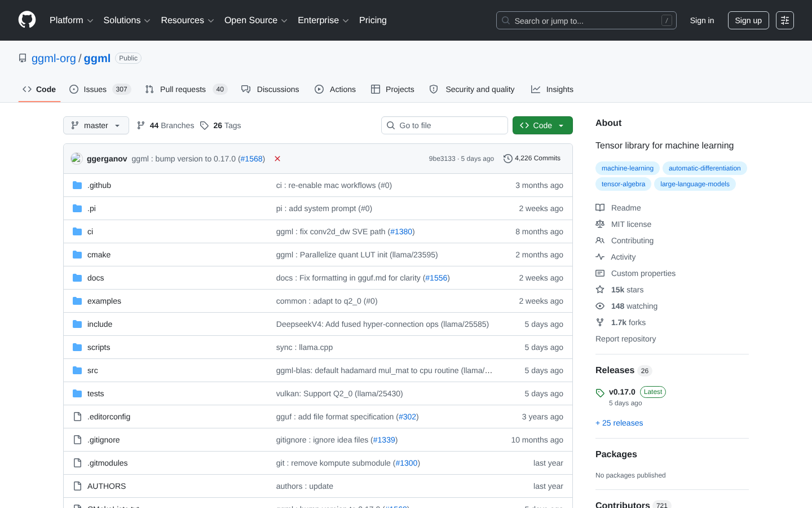Image resolution: width=812 pixels, height=508 pixels.
Task: Switch to the Issues tab
Action: click(x=100, y=89)
